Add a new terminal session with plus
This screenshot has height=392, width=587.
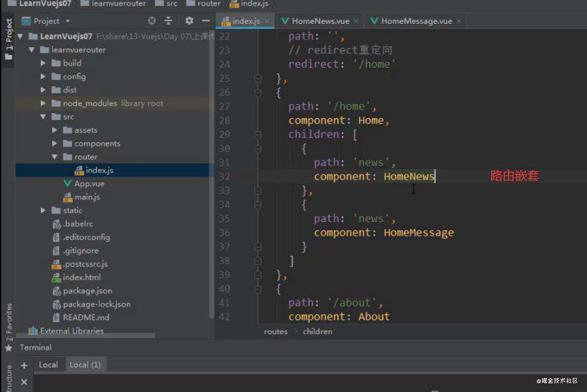pyautogui.click(x=24, y=365)
